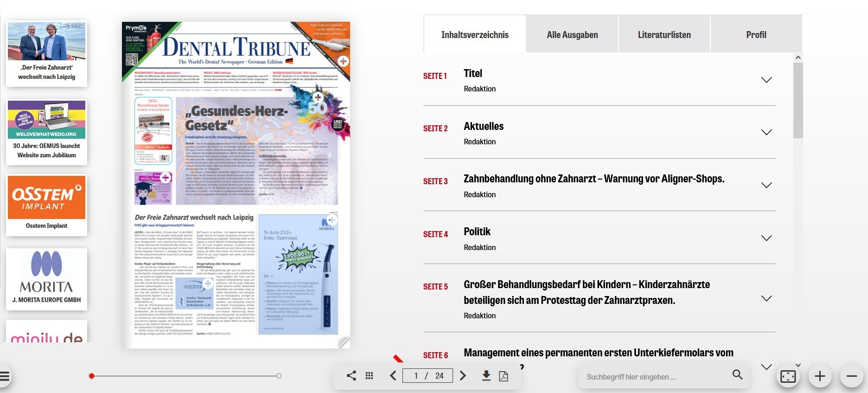Expand the Seite 4 Politik entry
This screenshot has height=393, width=868.
(x=766, y=238)
